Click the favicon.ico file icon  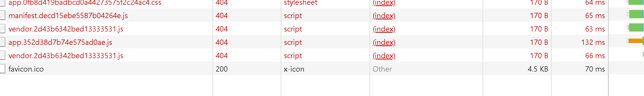(x=2, y=69)
